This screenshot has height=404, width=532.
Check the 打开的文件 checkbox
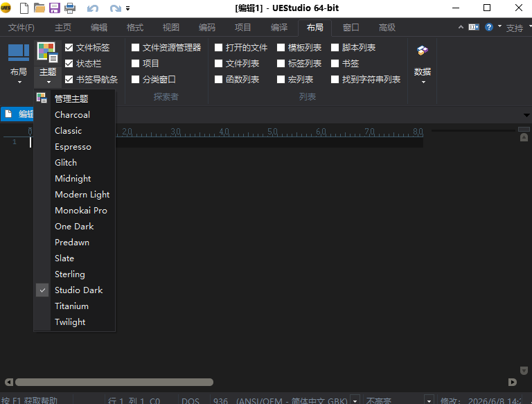218,48
